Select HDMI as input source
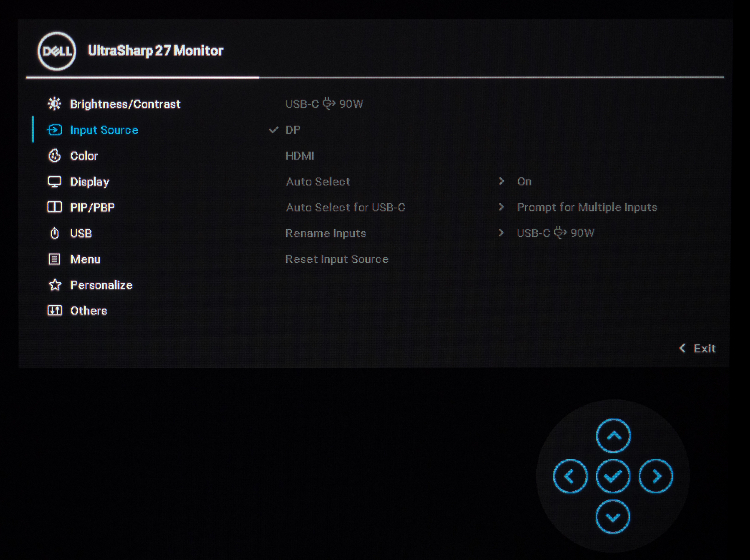Viewport: 750px width, 560px height. coord(300,156)
